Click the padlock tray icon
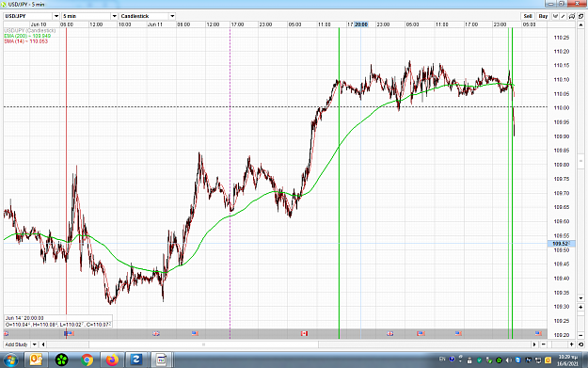Image resolution: width=588 pixels, height=368 pixels. [x=469, y=360]
